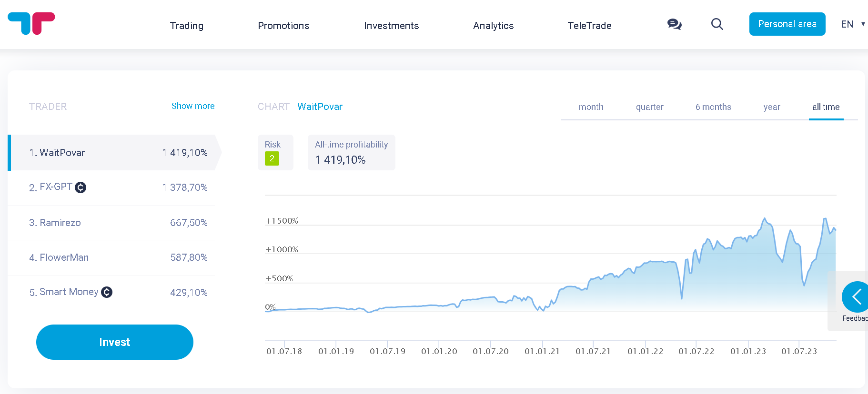Open the EN language dropdown
This screenshot has height=394, width=868.
[853, 24]
